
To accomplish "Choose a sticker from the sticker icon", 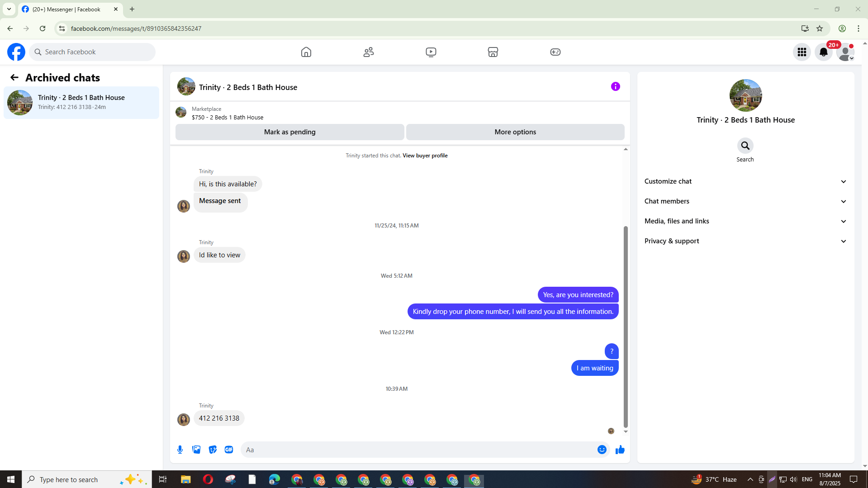I will tap(213, 450).
